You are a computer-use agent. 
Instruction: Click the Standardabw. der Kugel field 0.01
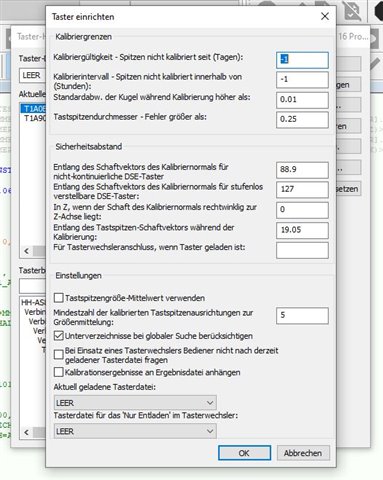point(302,100)
